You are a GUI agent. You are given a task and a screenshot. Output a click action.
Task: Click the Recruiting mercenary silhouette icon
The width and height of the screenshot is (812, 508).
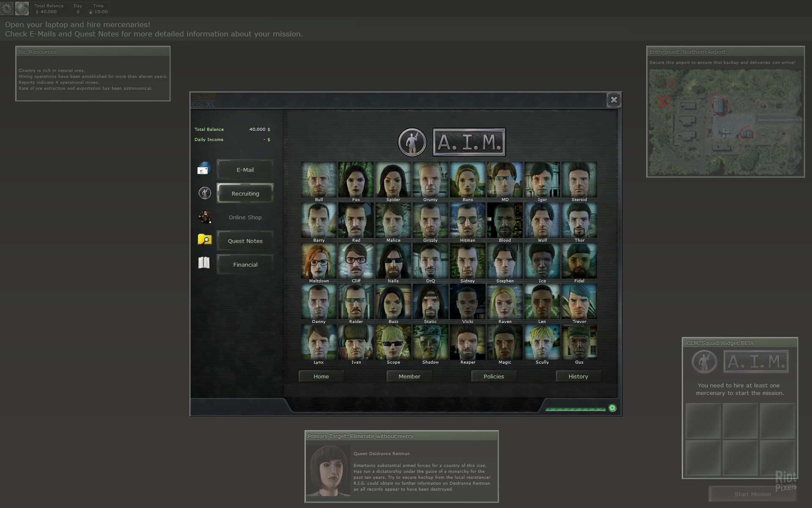(x=205, y=193)
